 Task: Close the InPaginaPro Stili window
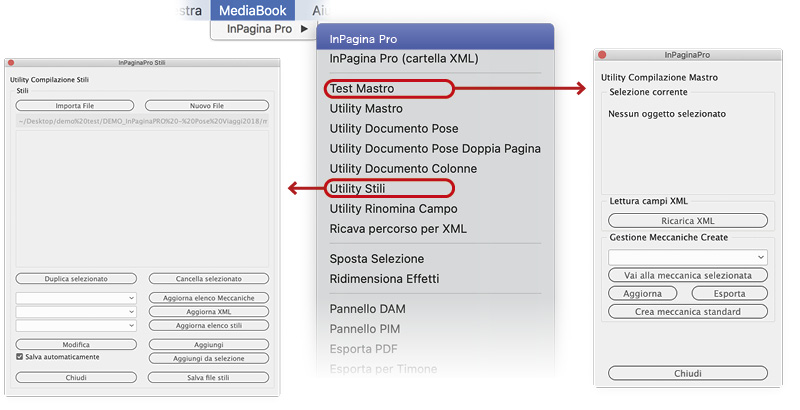click(x=11, y=62)
